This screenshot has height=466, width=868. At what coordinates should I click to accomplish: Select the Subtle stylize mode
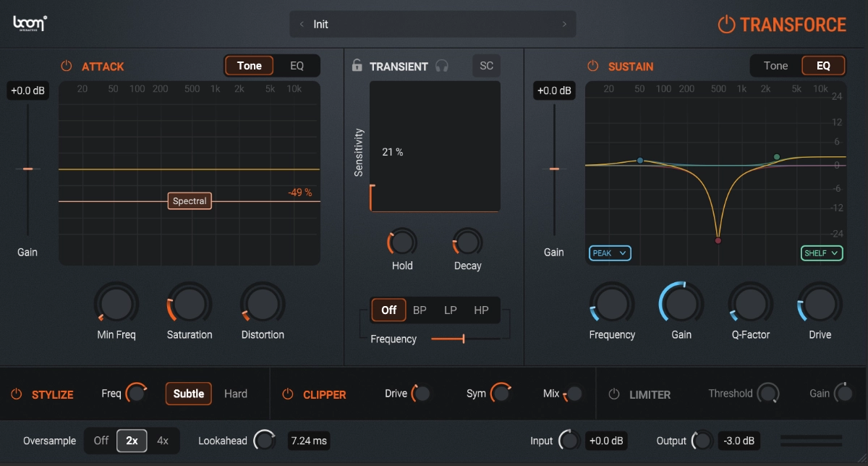pos(189,394)
